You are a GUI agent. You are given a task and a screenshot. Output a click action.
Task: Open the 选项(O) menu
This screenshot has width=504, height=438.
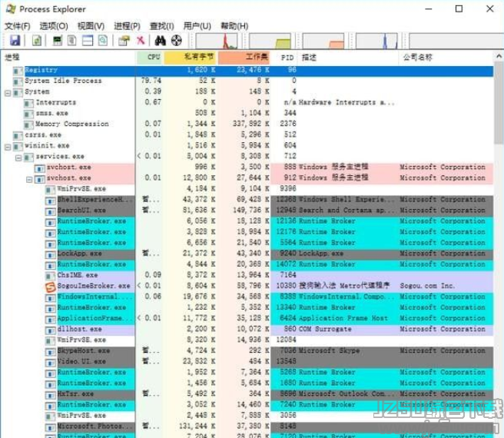[54, 25]
